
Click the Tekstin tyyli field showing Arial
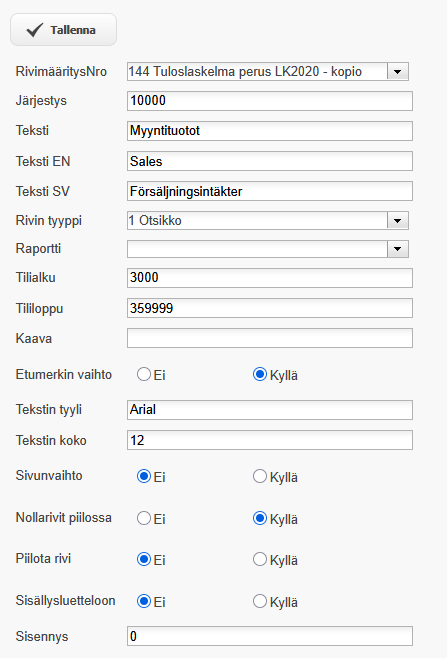(x=270, y=410)
